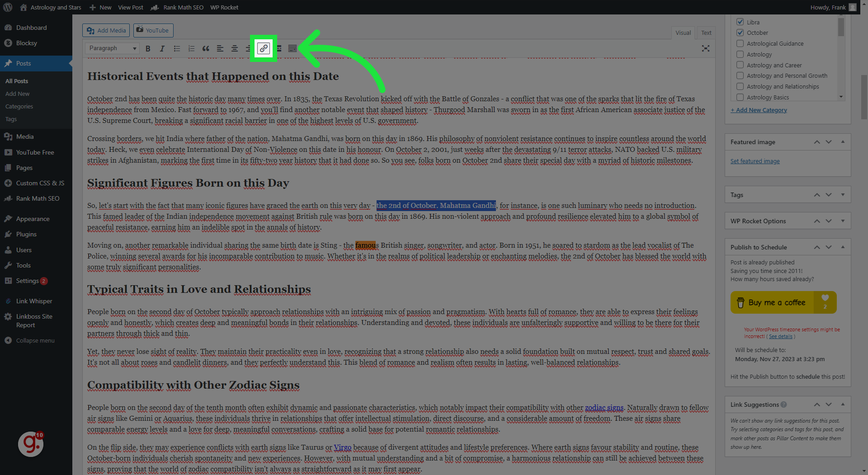Click View Post in admin bar

click(x=131, y=7)
